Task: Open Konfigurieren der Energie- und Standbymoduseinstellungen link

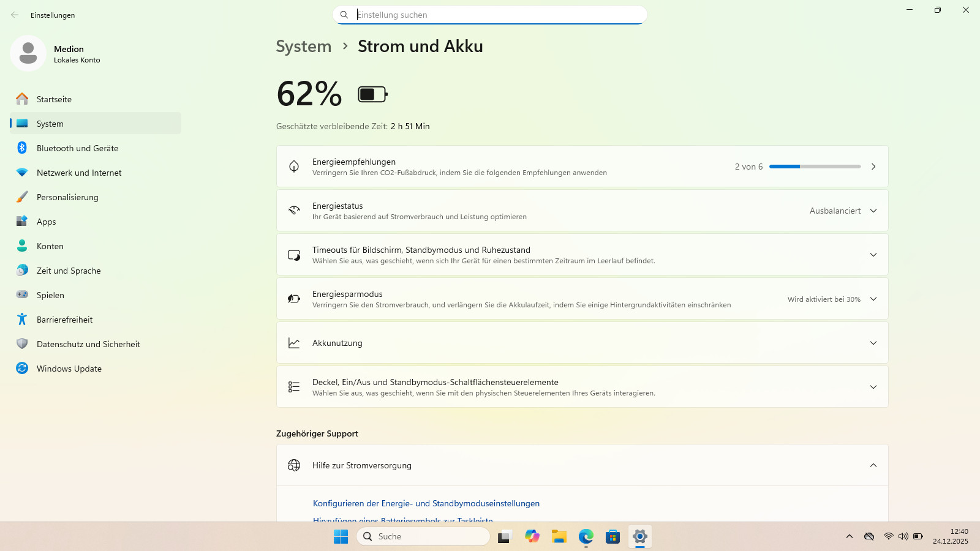Action: pos(426,503)
